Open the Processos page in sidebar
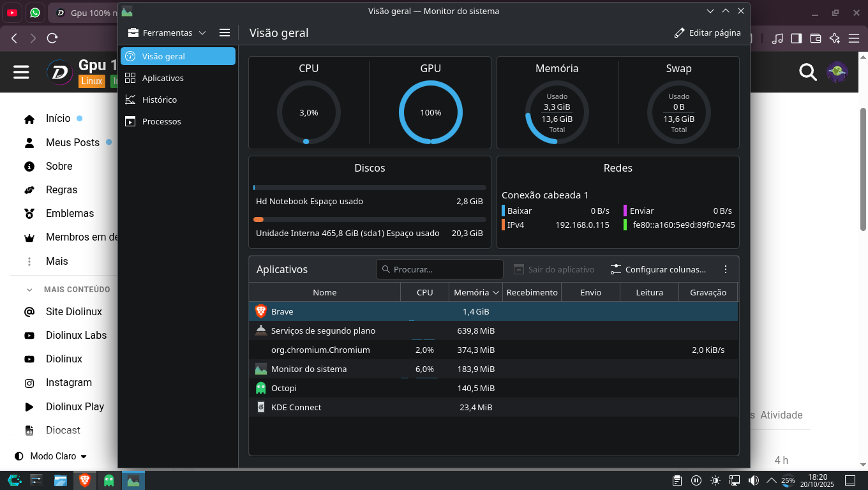868x490 pixels. (161, 121)
